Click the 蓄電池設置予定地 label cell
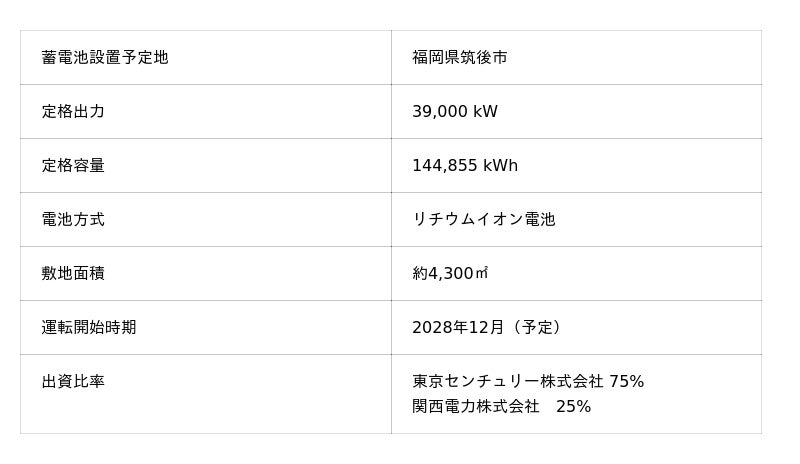800x464 pixels. (x=105, y=58)
